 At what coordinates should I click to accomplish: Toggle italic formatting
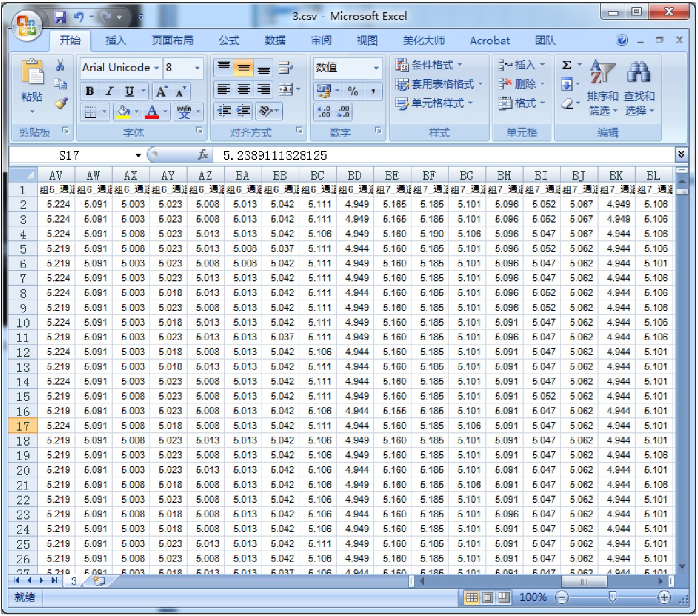point(109,91)
